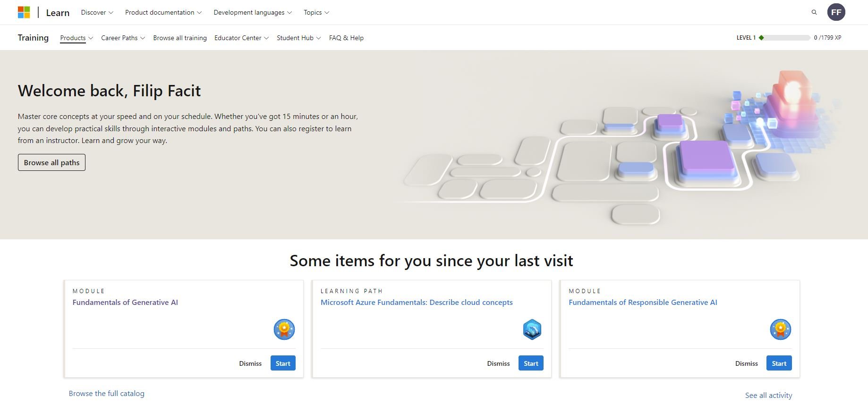The width and height of the screenshot is (868, 413).
Task: Click the Fundamentals of Generative AI badge
Action: [284, 329]
